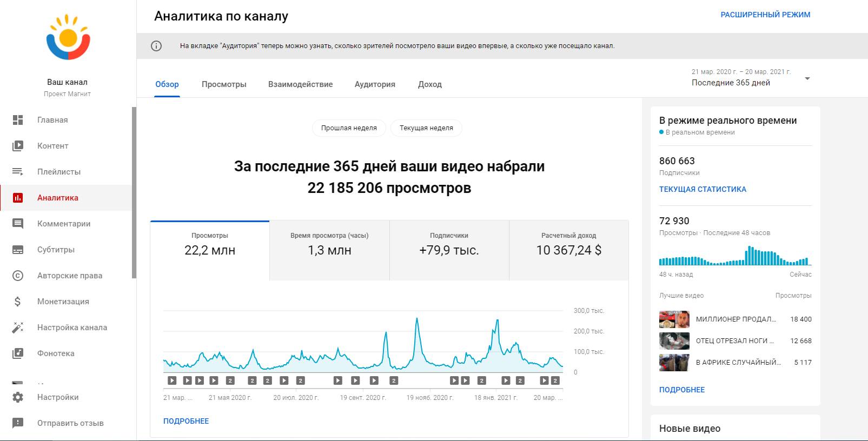This screenshot has height=441, width=868.
Task: Open the Плейлисты sidebar icon
Action: (18, 172)
